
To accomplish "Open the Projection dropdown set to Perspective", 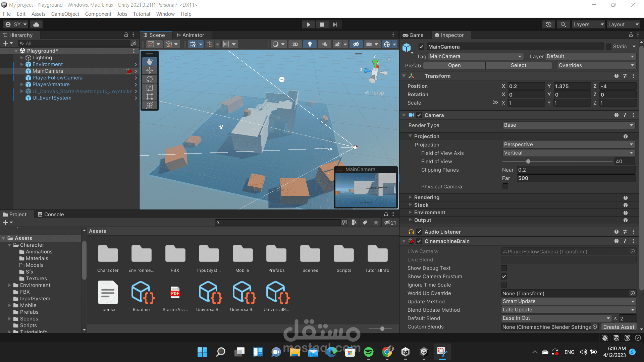I will point(569,144).
